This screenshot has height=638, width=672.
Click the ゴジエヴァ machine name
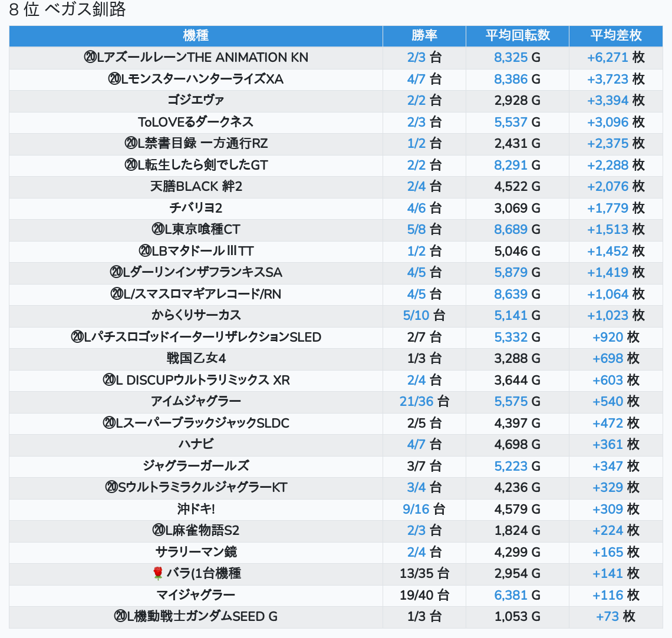(x=196, y=100)
